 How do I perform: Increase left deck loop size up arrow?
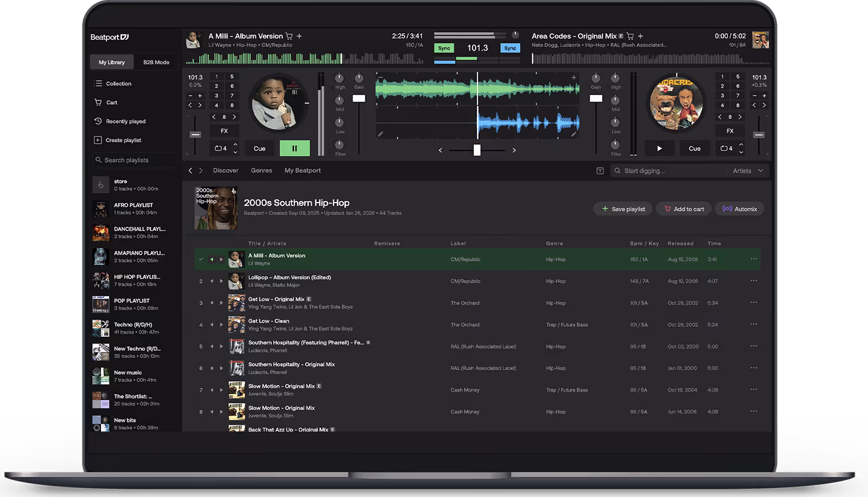point(235,145)
